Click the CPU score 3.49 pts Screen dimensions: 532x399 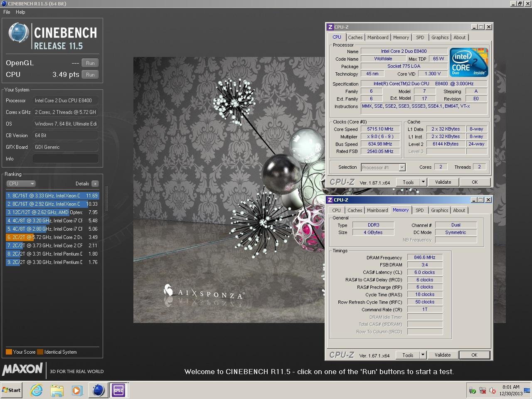click(x=66, y=75)
